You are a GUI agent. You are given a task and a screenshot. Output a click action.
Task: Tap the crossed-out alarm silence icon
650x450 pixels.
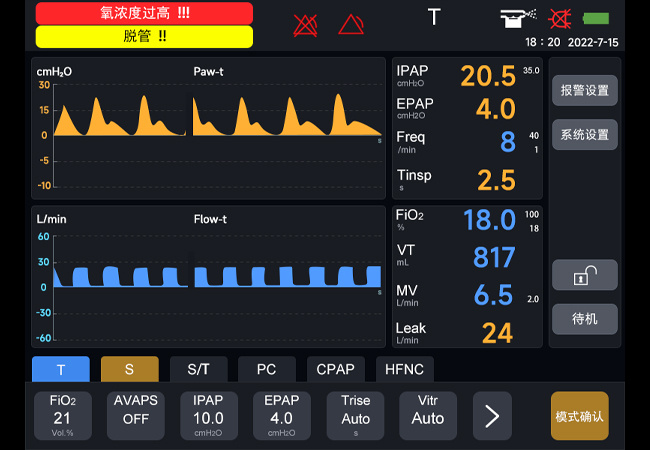click(305, 24)
